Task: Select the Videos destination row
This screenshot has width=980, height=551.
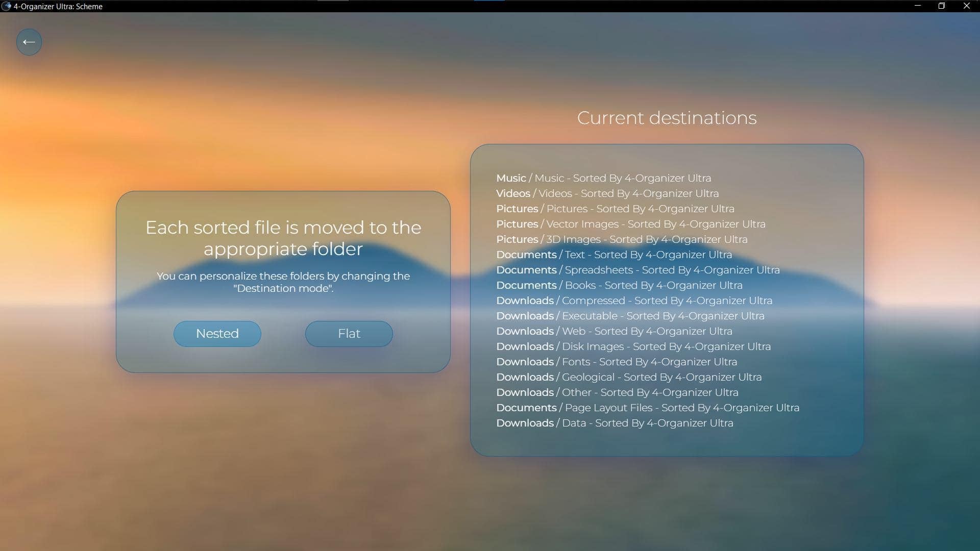Action: 607,193
